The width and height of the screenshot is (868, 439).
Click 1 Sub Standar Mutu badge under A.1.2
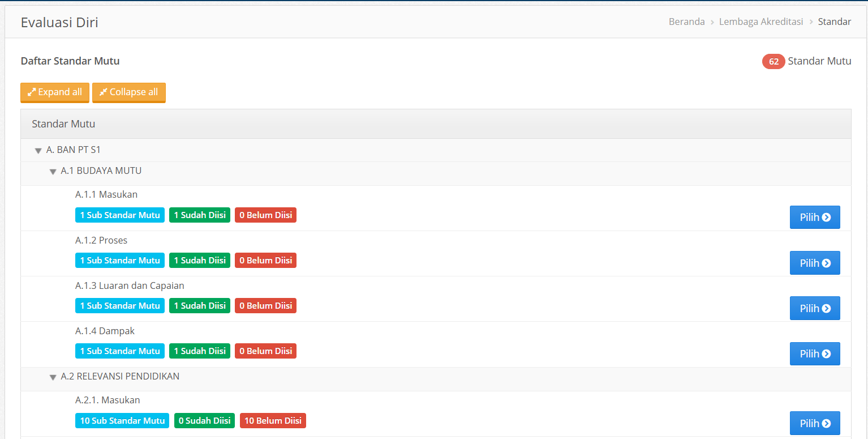pos(120,261)
